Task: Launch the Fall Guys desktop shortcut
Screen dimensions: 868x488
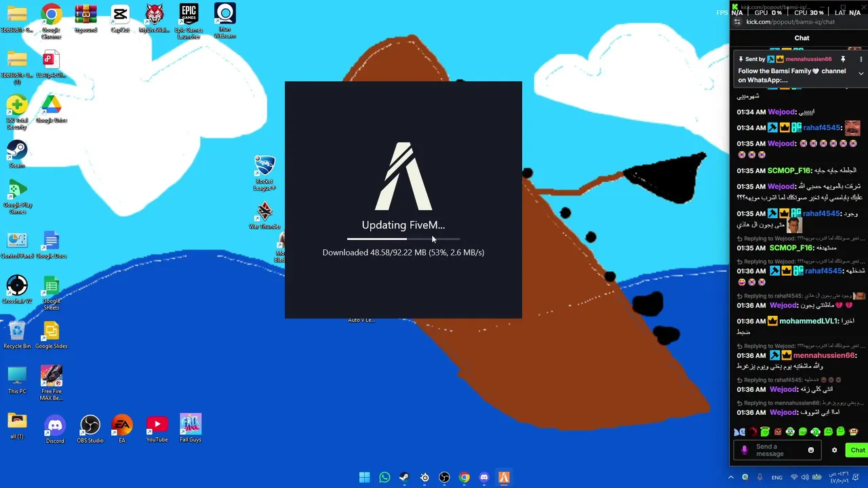Action: (x=191, y=429)
